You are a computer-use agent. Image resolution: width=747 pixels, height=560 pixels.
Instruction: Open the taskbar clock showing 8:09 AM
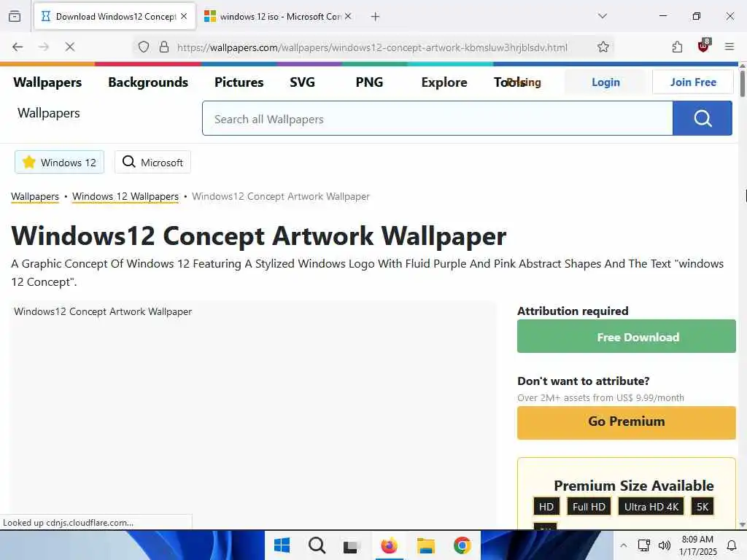click(698, 545)
